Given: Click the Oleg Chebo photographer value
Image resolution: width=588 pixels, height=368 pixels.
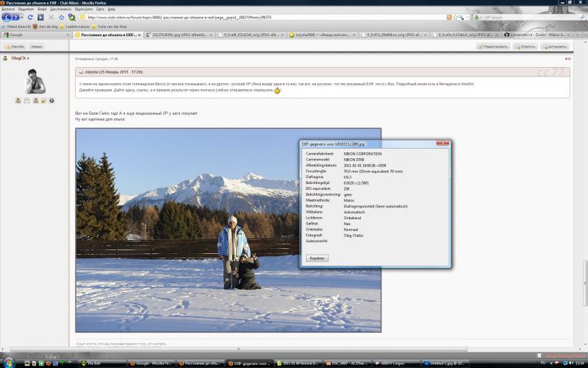Looking at the screenshot, I should point(354,236).
